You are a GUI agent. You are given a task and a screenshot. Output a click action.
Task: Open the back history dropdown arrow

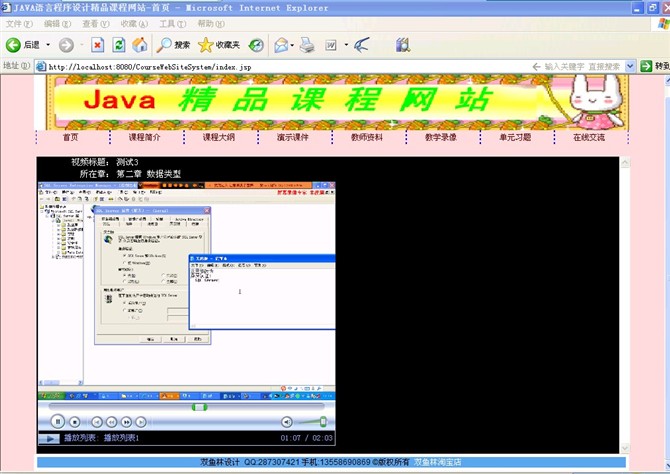tap(48, 44)
